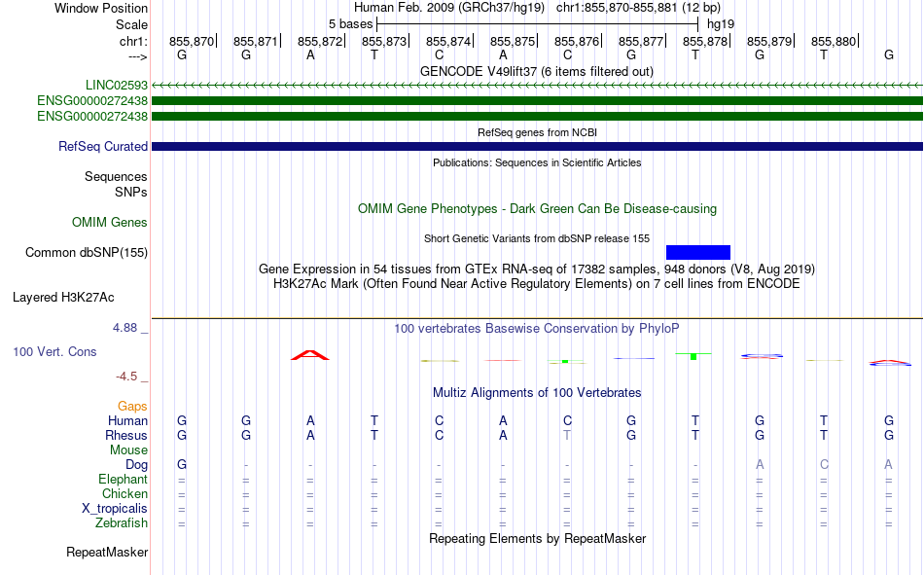
Task: Click the GENCODE V49lift37 track title
Action: tap(537, 71)
